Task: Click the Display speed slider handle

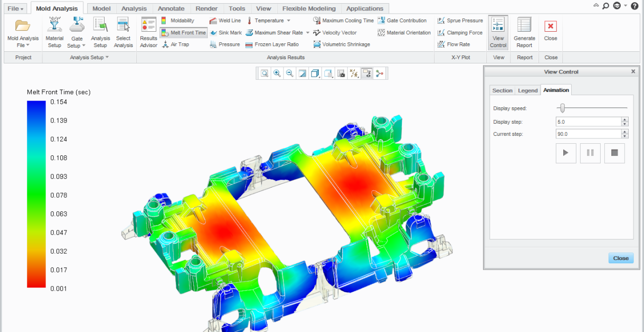Action: coord(563,108)
